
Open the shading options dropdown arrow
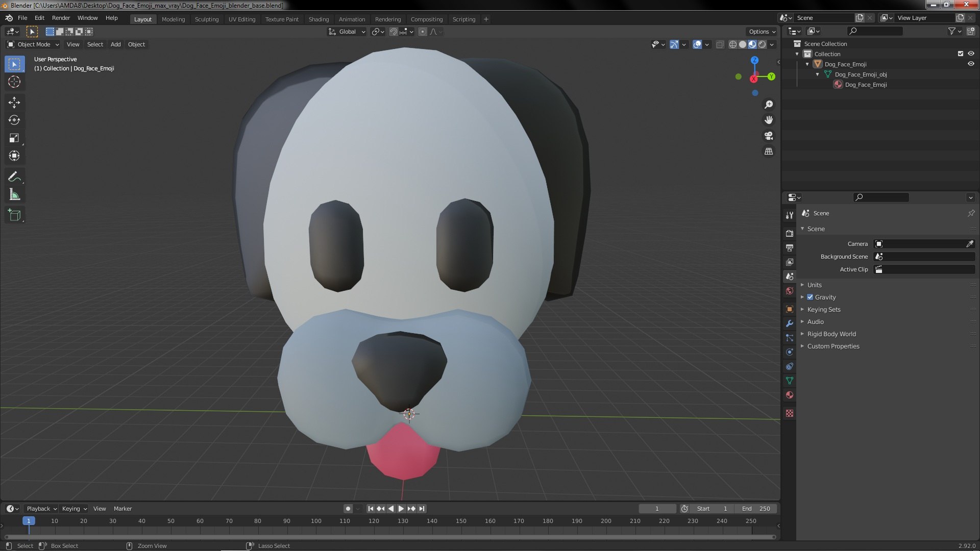click(772, 44)
